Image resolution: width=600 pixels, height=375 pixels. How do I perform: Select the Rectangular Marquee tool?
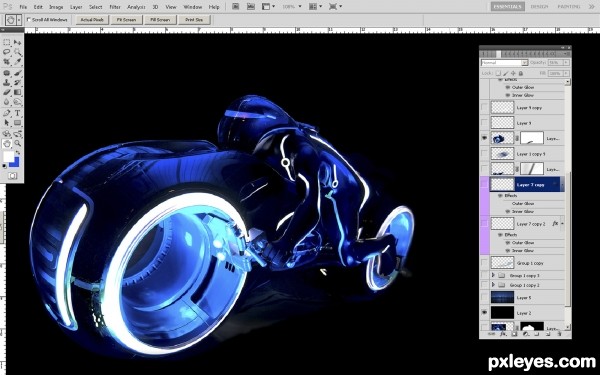coord(7,42)
